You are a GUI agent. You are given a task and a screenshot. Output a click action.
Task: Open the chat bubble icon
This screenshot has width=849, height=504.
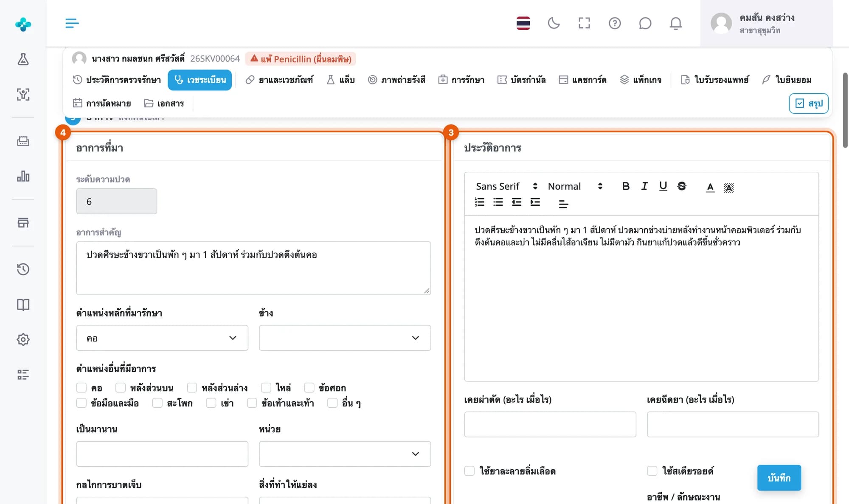pos(645,23)
